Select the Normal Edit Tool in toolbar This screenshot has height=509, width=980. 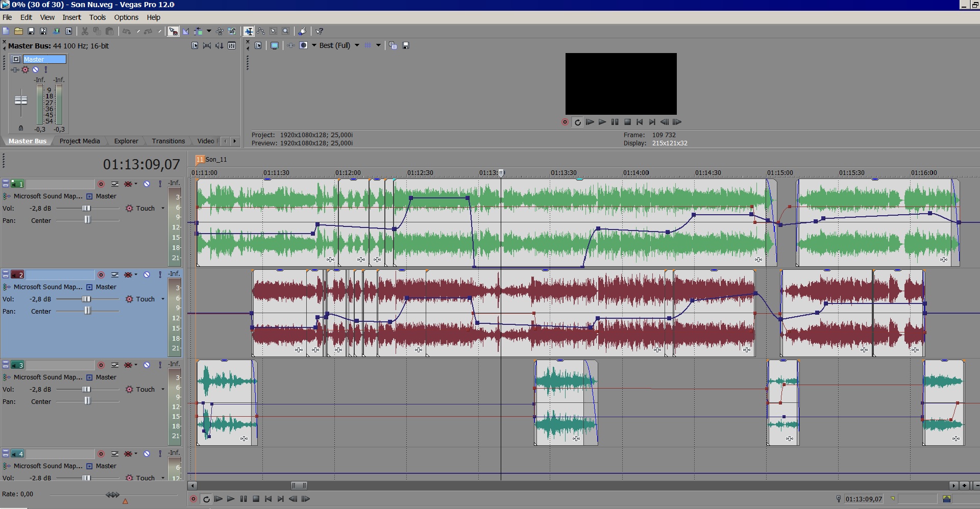249,31
